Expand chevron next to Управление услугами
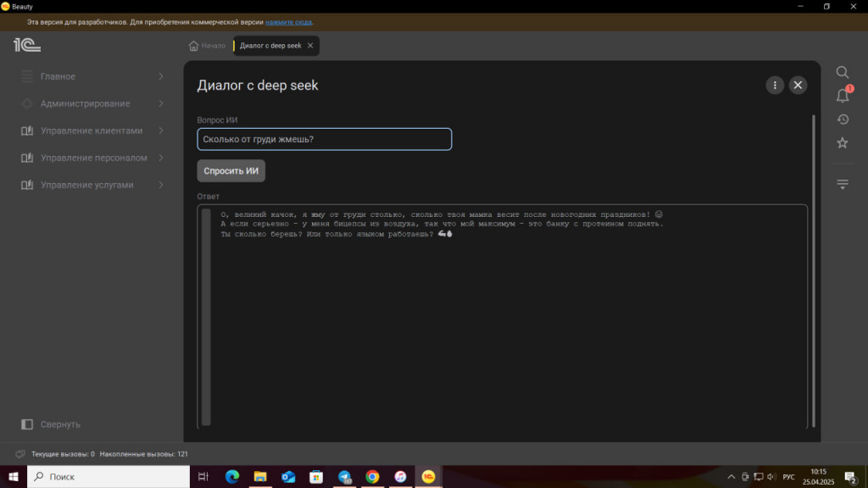868x488 pixels. point(161,185)
